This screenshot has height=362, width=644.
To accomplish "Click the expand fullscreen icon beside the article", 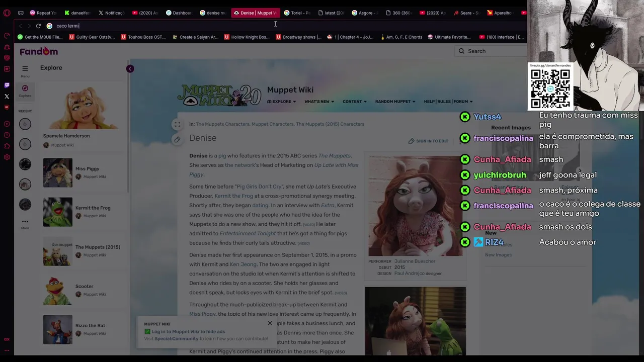I will tap(177, 124).
